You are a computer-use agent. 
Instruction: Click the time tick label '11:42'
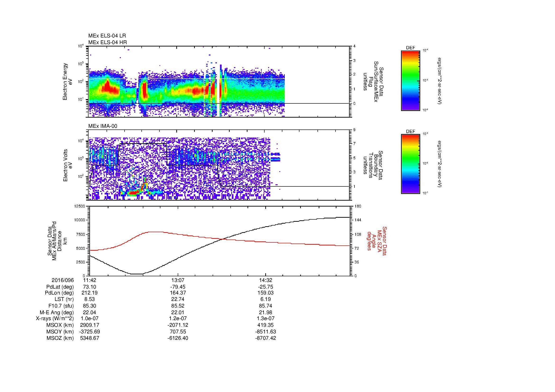pos(90,280)
